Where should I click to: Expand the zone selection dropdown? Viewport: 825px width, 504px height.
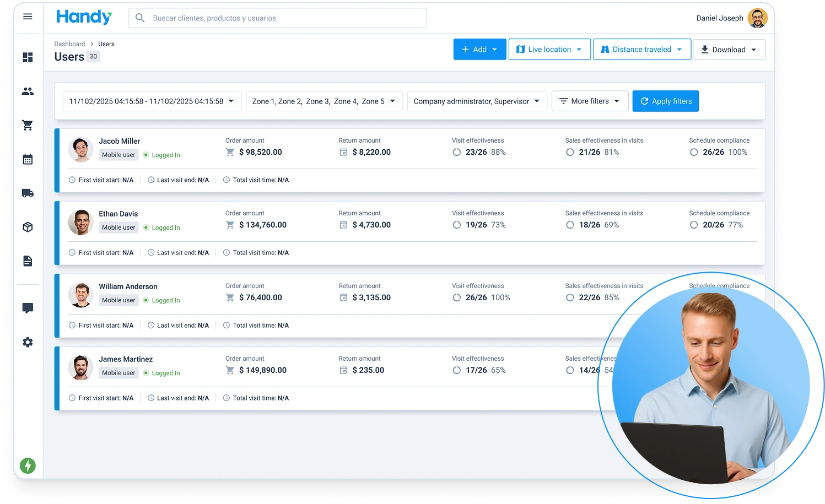pyautogui.click(x=324, y=101)
